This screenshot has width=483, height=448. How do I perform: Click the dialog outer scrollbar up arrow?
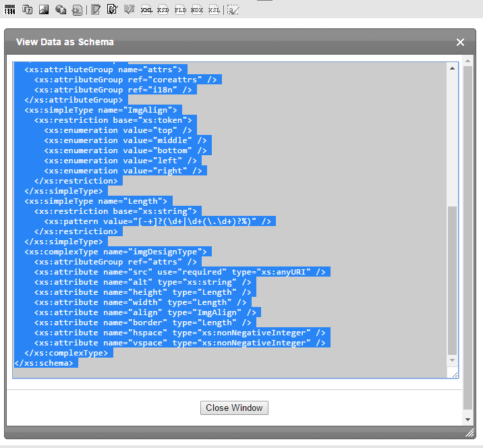pos(467,61)
